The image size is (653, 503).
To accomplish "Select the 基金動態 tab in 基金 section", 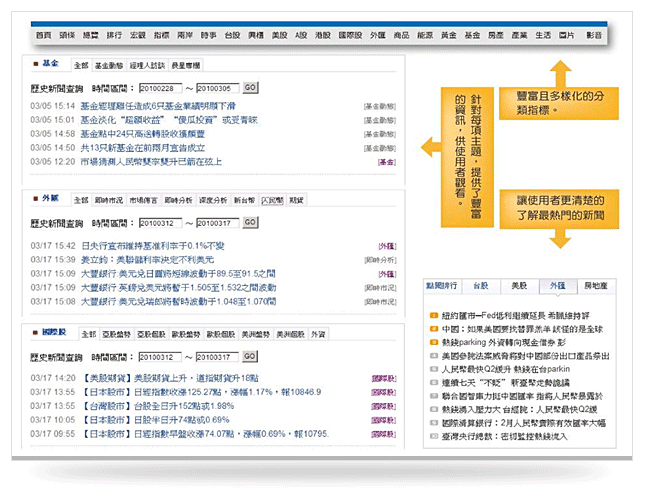I will [108, 64].
